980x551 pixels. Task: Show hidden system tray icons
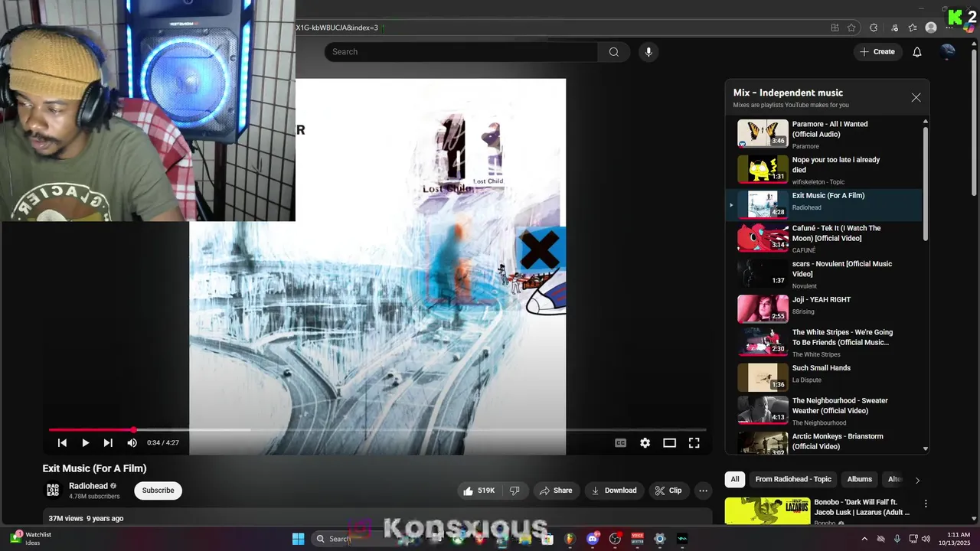pyautogui.click(x=864, y=539)
